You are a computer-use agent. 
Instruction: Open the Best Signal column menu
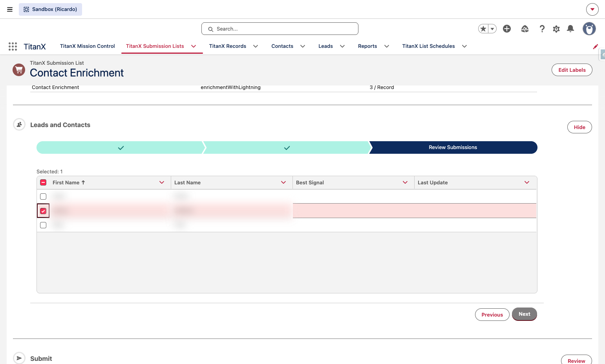pyautogui.click(x=405, y=182)
